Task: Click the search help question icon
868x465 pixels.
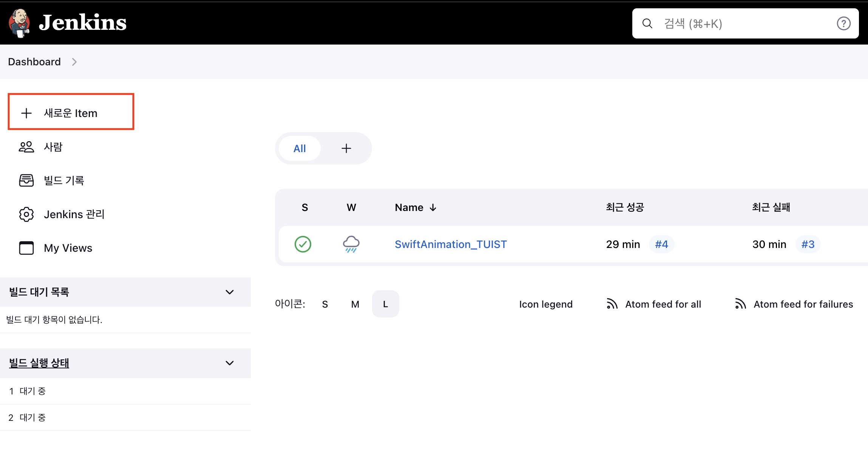Action: click(843, 23)
